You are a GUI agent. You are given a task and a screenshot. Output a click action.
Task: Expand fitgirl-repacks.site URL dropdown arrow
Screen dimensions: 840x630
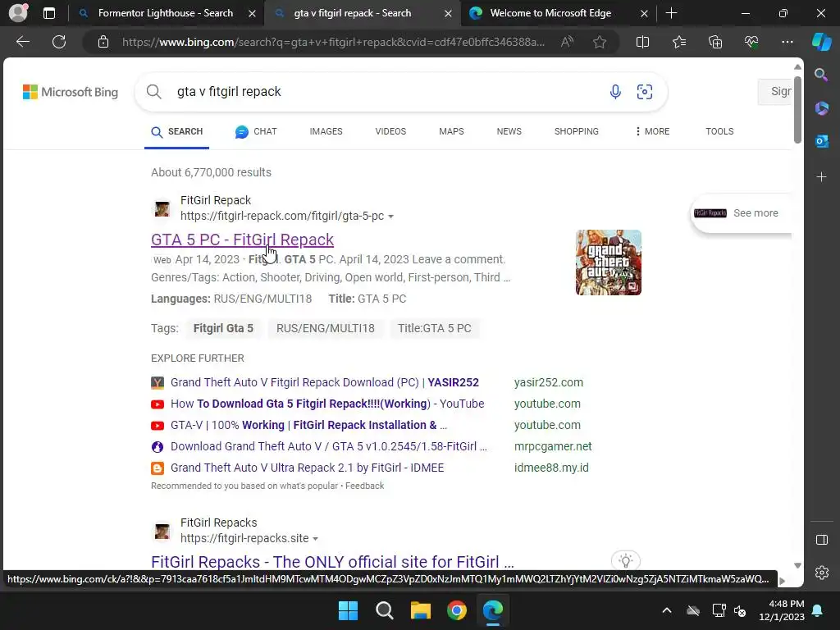(316, 539)
